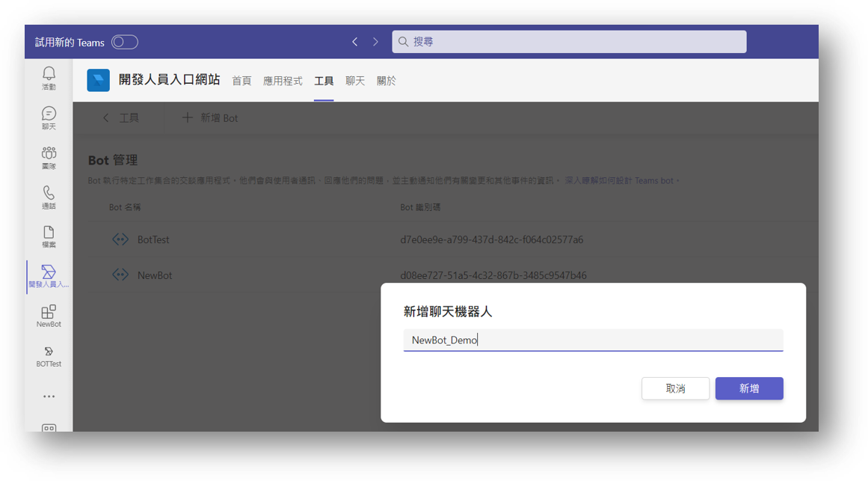
Task: Click the BotTest bot icon
Action: pos(120,239)
